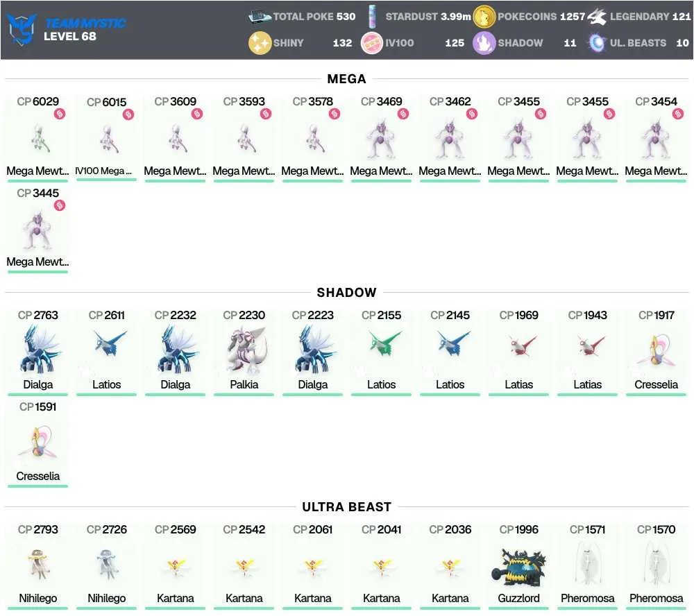Click the Legendary bird silhouette icon

pos(597,17)
